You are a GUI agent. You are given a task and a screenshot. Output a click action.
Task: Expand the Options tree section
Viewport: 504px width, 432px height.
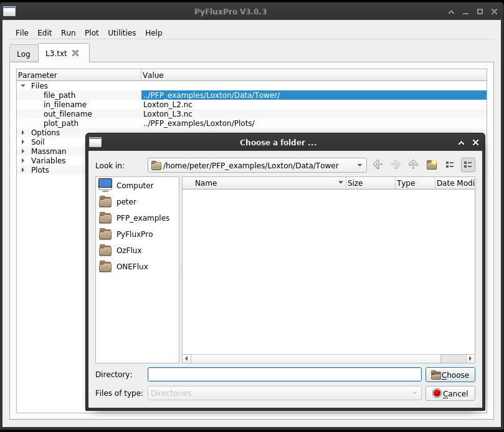click(x=23, y=133)
